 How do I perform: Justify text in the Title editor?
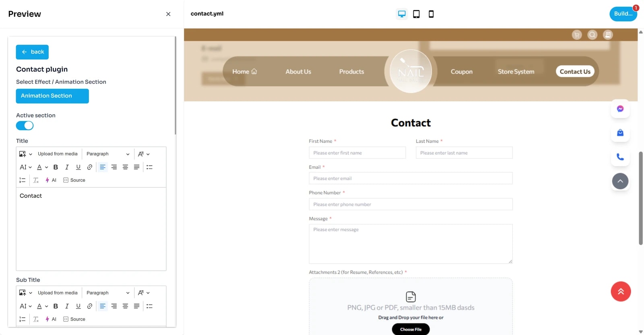[x=136, y=167]
